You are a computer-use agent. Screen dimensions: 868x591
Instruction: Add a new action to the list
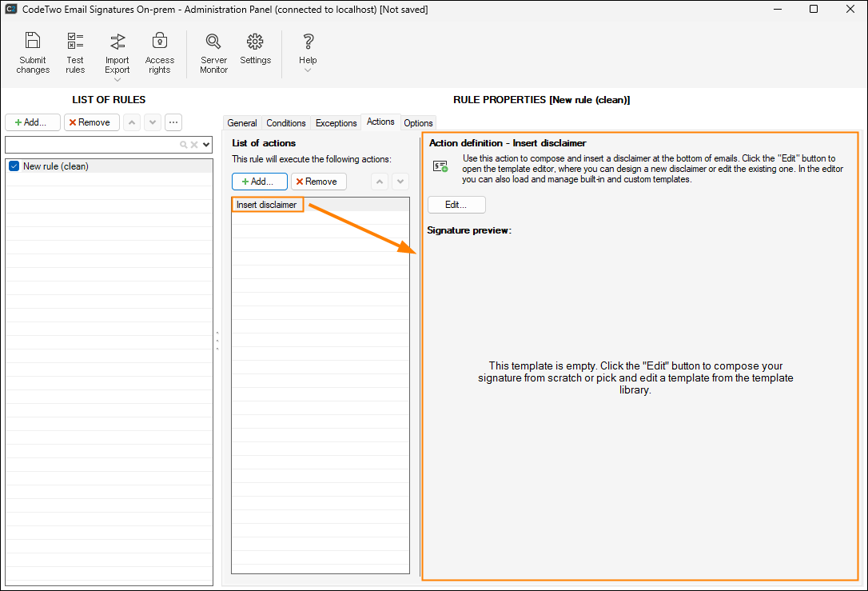pyautogui.click(x=258, y=182)
